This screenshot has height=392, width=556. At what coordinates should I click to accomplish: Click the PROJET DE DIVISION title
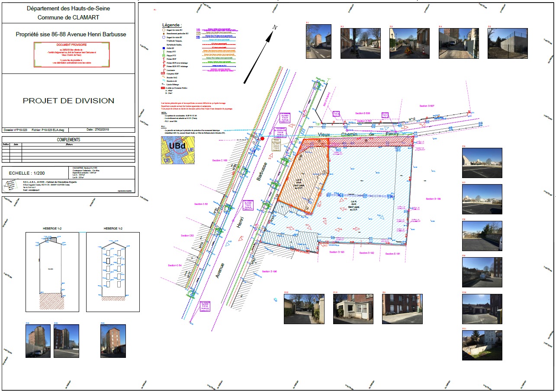[68, 101]
